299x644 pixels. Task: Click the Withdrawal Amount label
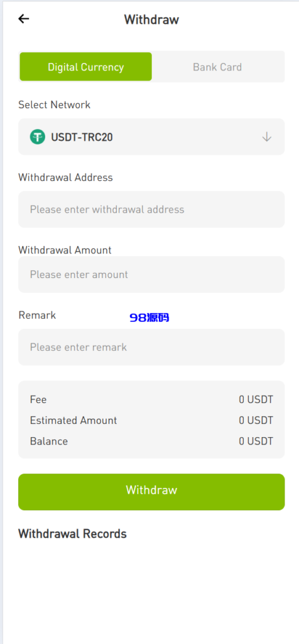tap(65, 250)
